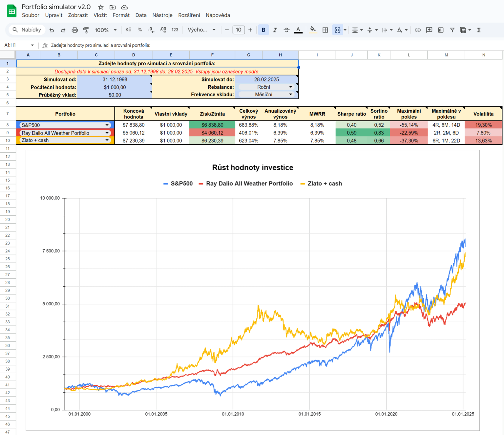Toggle italic formatting
This screenshot has height=435, width=504.
(x=275, y=30)
